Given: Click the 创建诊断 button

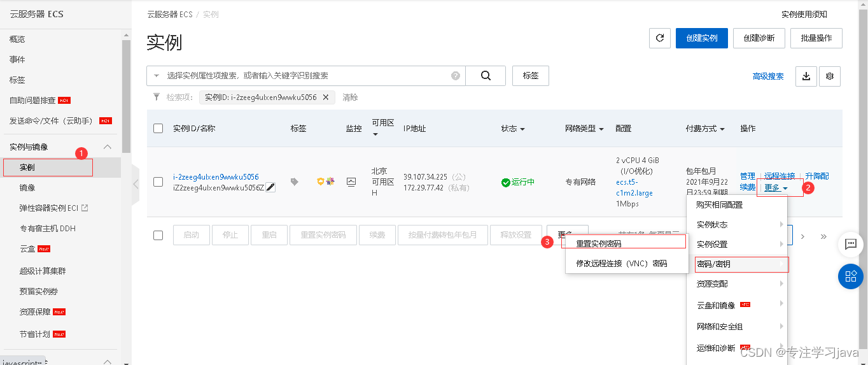Looking at the screenshot, I should (759, 38).
